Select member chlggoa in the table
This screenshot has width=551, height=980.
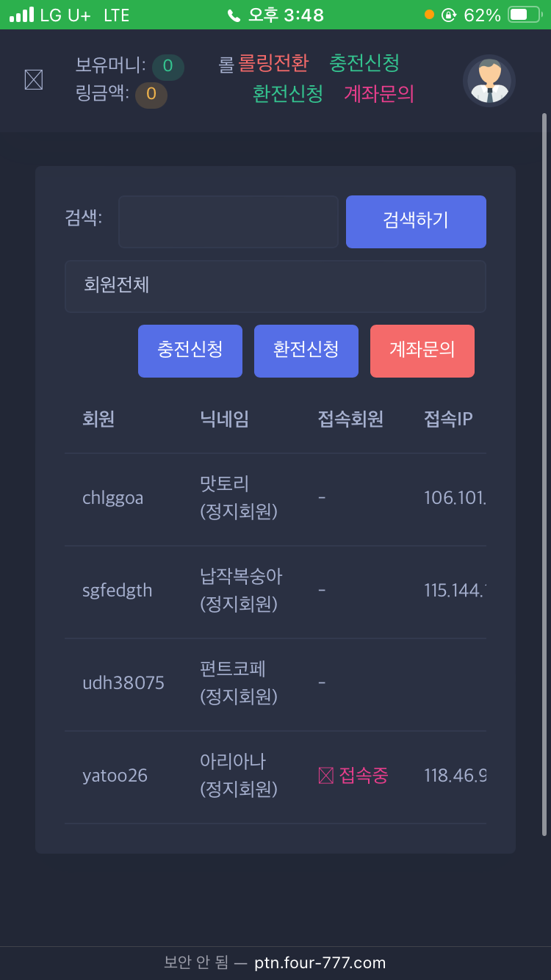click(113, 499)
